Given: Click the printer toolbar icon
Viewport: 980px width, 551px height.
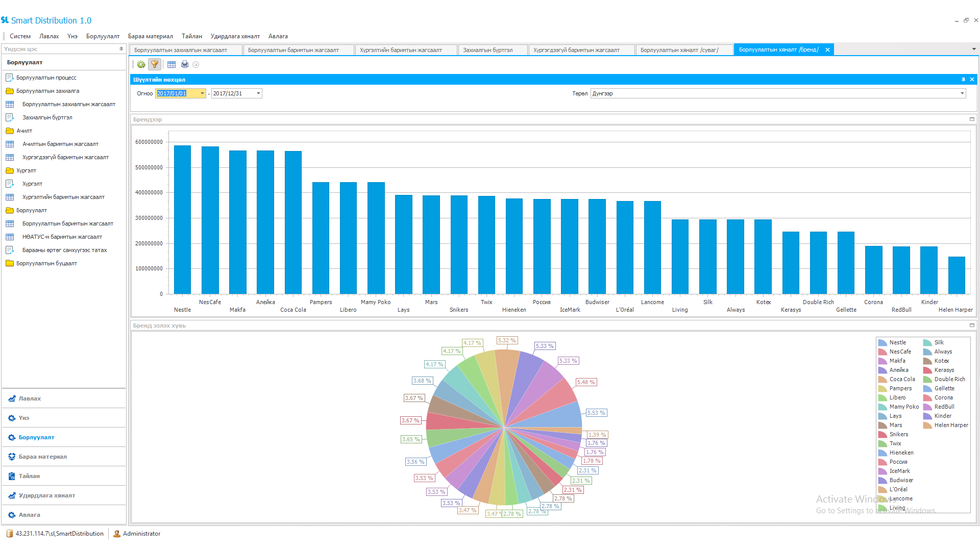Looking at the screenshot, I should (x=185, y=64).
